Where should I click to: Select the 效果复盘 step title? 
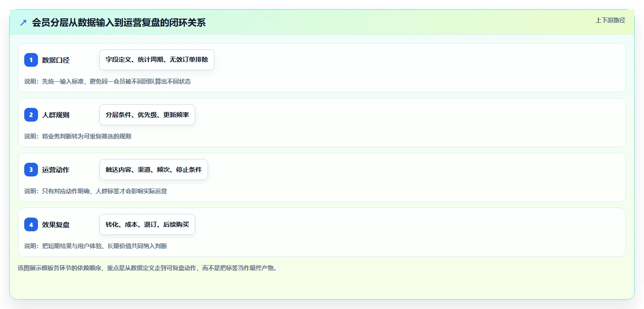56,224
